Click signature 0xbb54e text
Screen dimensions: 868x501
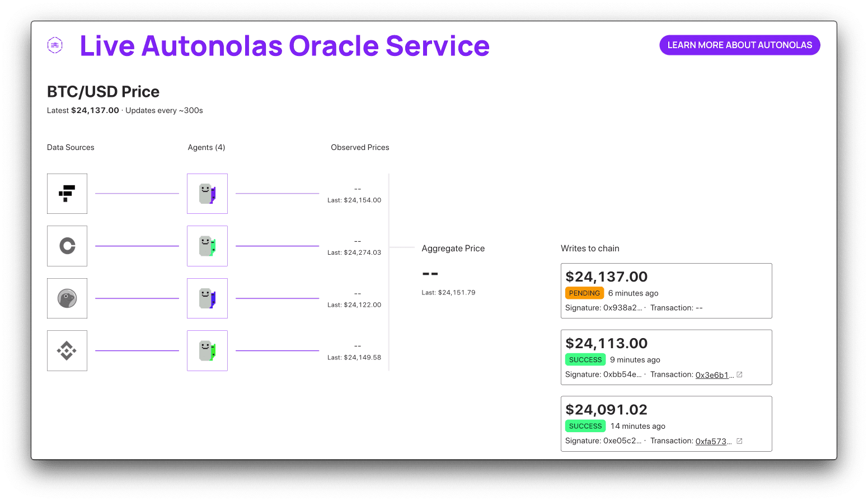coord(603,374)
